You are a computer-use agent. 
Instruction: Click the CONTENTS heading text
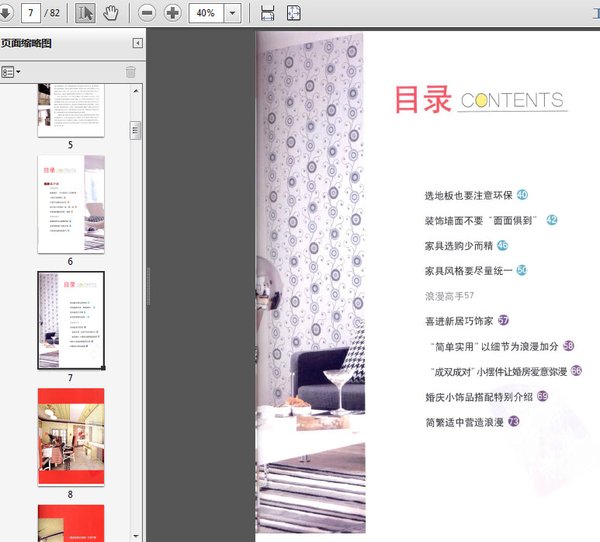point(512,100)
